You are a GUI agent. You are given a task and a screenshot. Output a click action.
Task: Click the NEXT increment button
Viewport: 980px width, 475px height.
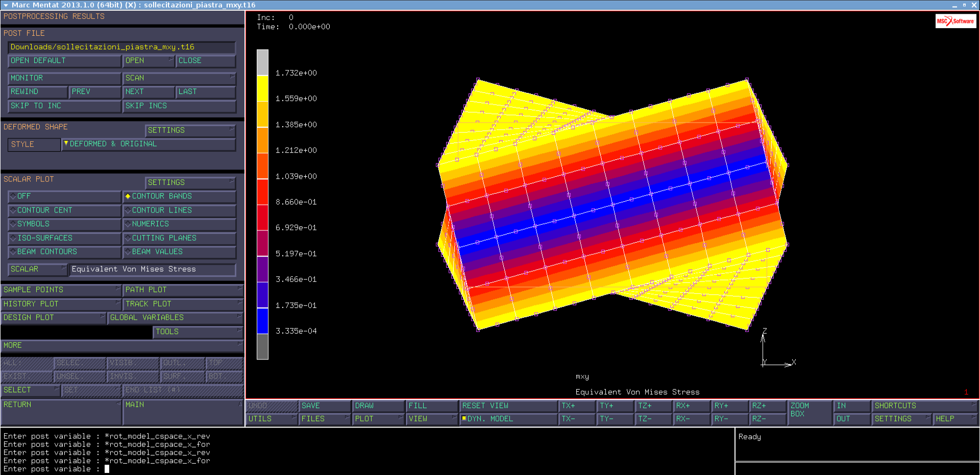(148, 91)
